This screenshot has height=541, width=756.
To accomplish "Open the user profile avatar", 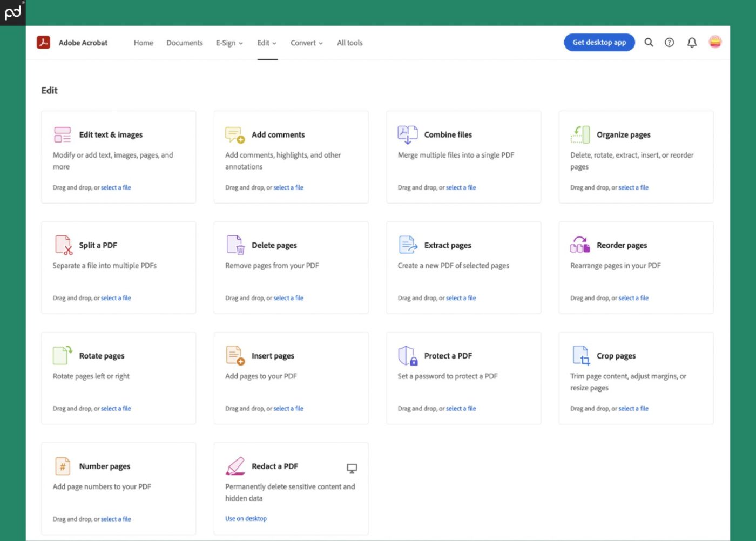I will tap(715, 42).
